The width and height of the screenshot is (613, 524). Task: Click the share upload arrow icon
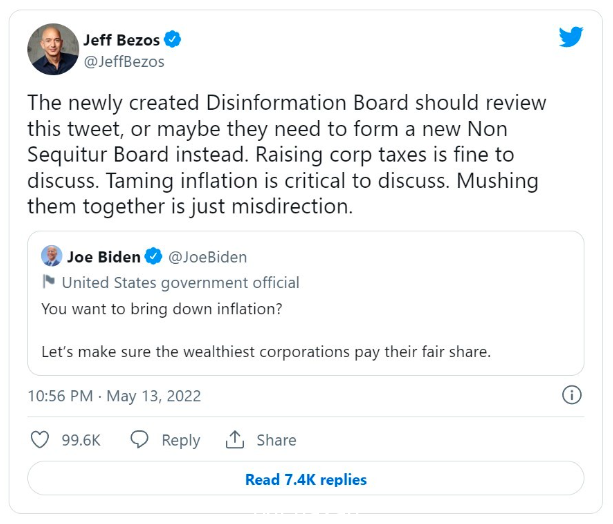235,439
